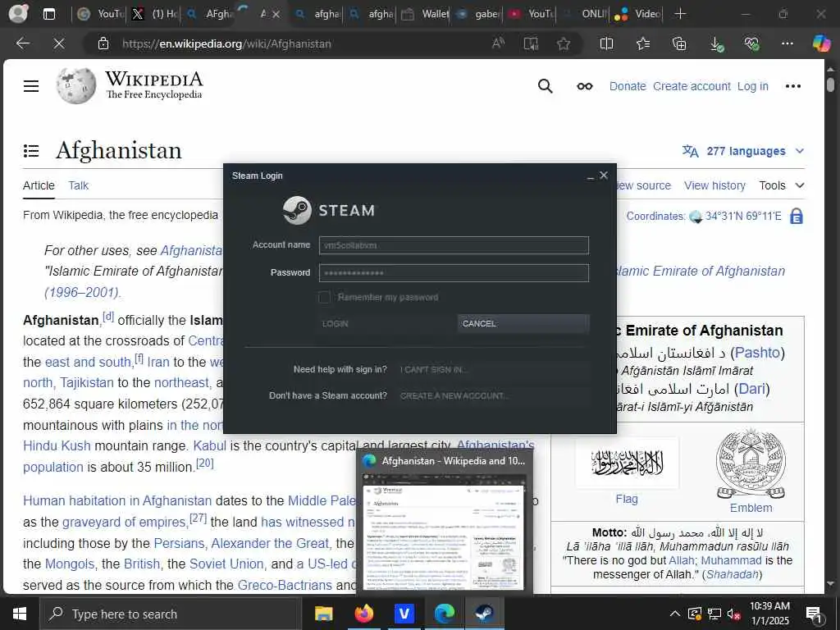Image resolution: width=840 pixels, height=630 pixels.
Task: Click the Steam Password field
Action: click(454, 272)
